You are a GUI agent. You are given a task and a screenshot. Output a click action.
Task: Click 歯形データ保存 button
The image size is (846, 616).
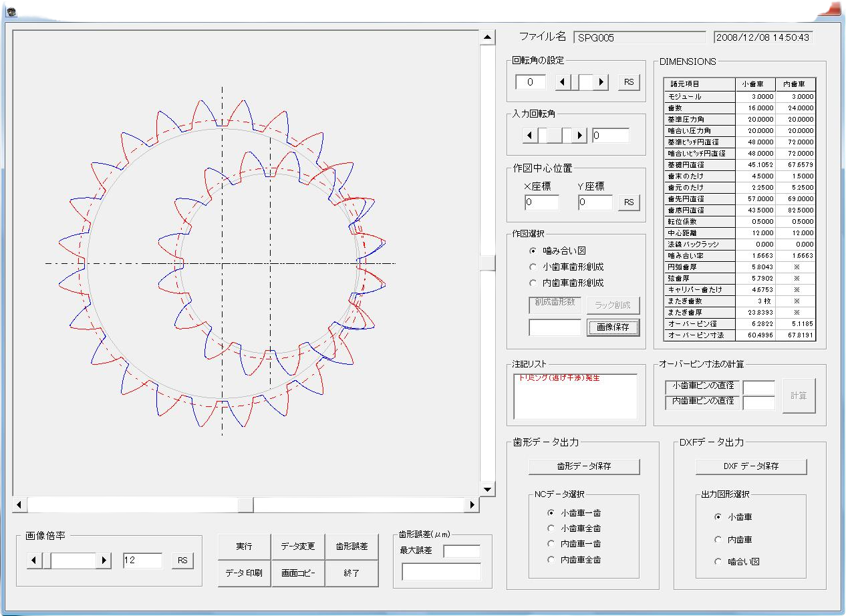point(584,466)
